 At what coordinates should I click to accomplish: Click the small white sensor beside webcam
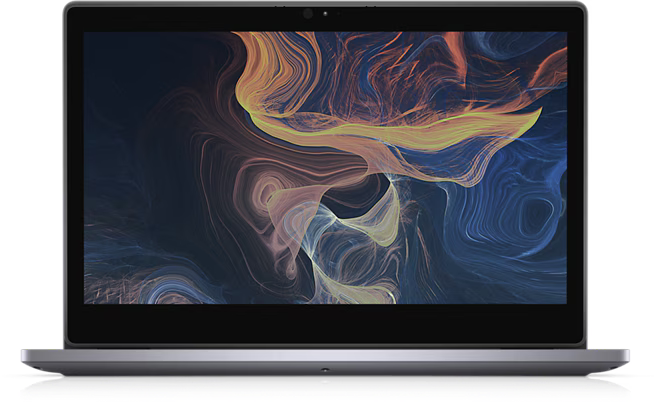coord(325,14)
